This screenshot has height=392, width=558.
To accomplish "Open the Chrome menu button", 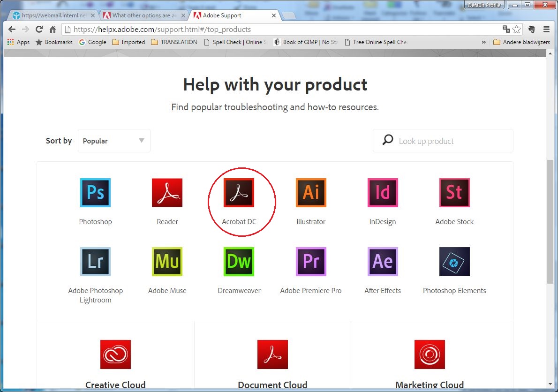I will pos(547,29).
